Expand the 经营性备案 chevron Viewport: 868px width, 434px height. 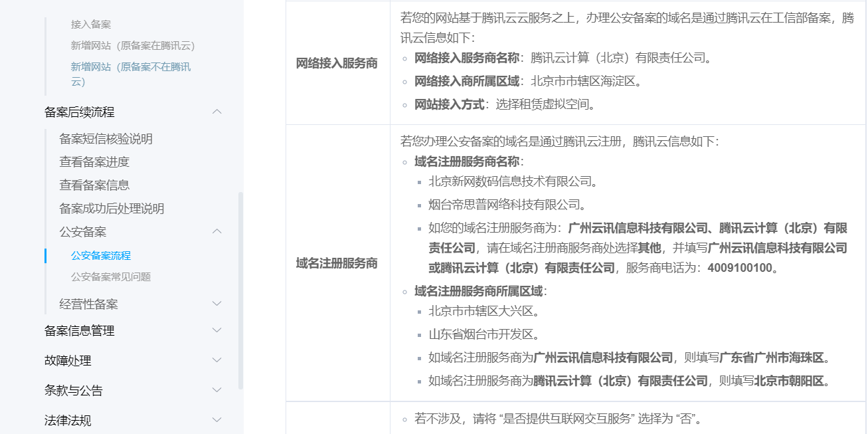(217, 304)
